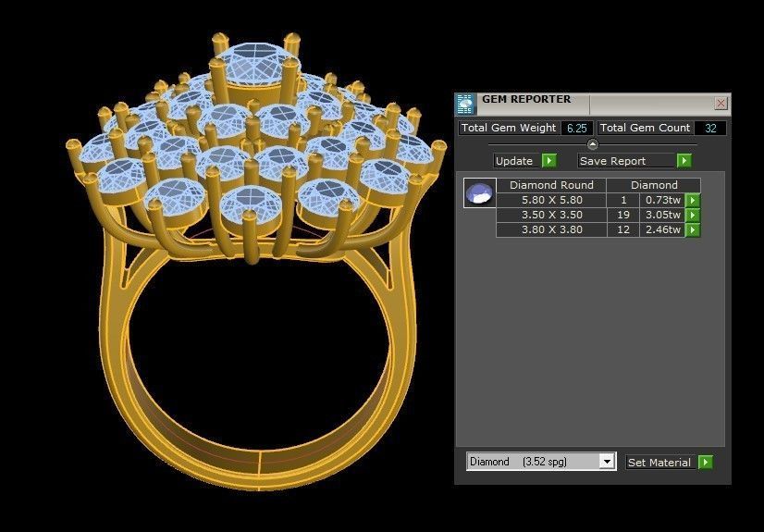Click the Update button label
The image size is (764, 532).
pos(514,161)
